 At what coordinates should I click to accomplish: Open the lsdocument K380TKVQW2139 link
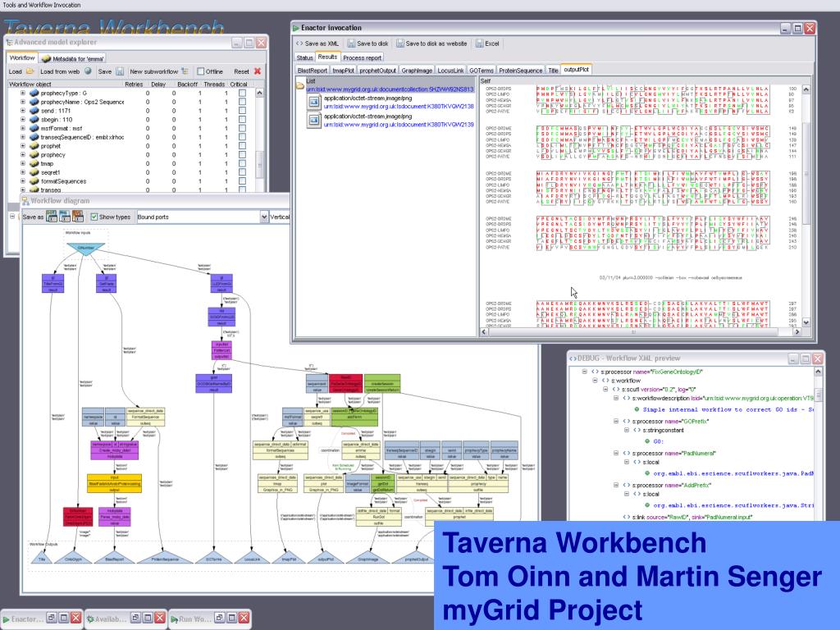[399, 125]
